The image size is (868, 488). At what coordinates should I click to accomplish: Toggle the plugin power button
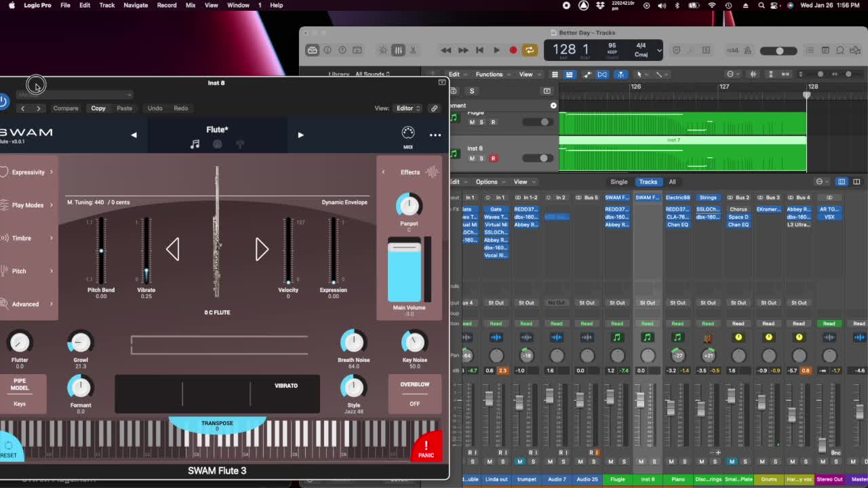(3, 102)
